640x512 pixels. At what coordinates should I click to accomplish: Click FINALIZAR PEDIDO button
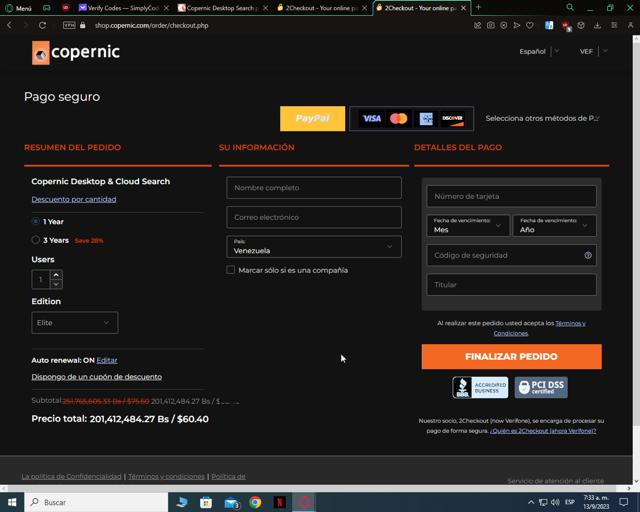pos(511,356)
